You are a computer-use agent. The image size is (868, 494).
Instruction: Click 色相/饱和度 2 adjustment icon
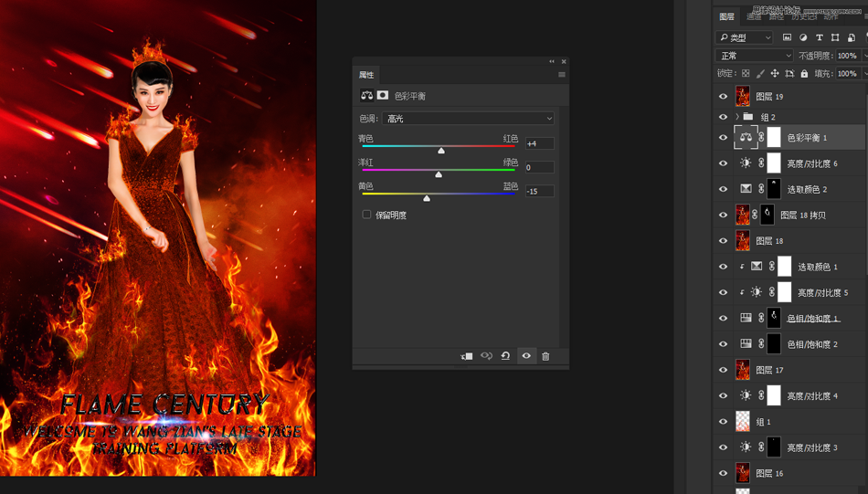point(746,343)
